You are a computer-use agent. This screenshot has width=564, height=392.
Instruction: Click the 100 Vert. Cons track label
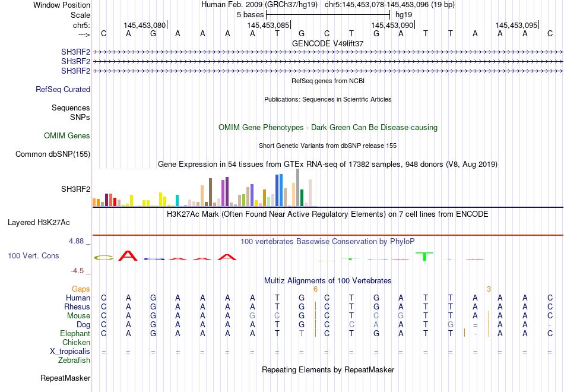pos(33,255)
